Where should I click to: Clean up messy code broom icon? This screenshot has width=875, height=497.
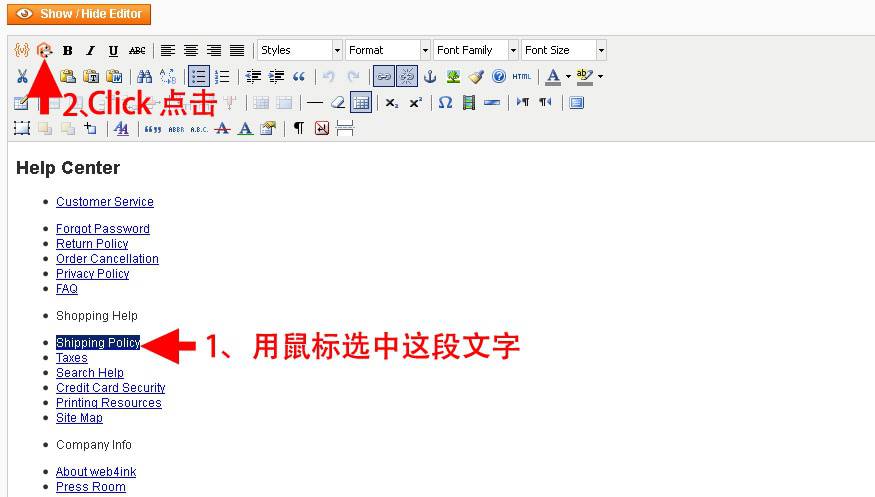point(476,76)
